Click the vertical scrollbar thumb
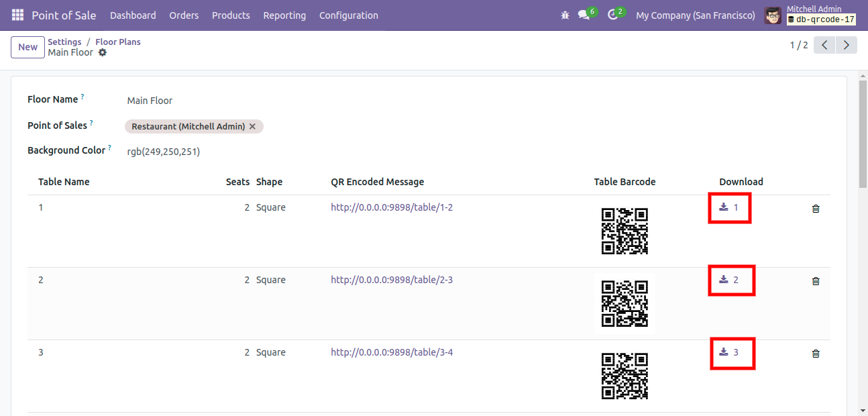 pyautogui.click(x=863, y=136)
